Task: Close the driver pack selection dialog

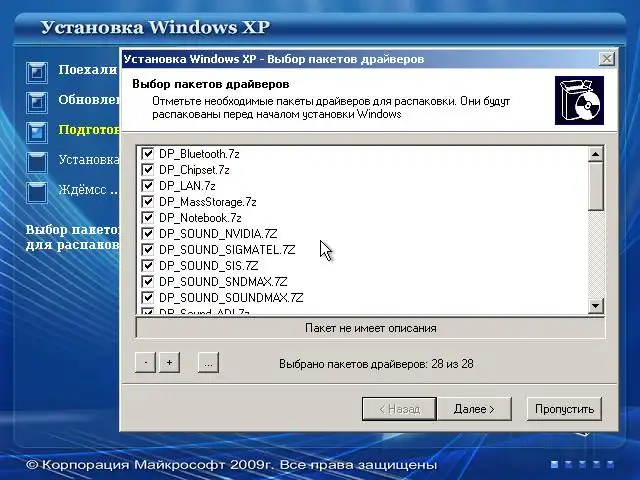Action: pos(607,59)
